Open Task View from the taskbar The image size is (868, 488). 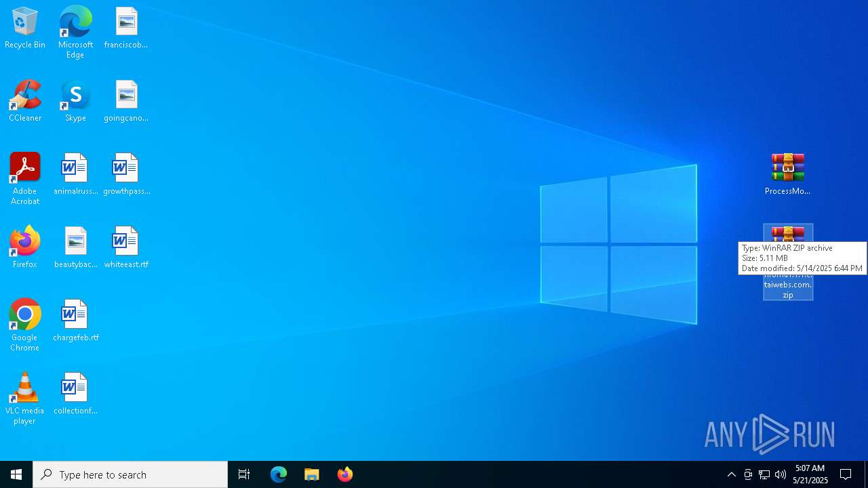(244, 474)
